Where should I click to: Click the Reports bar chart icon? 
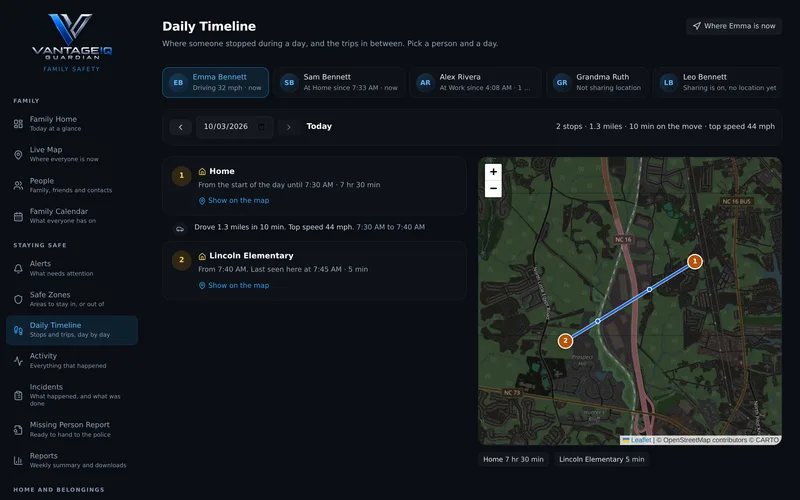[18, 460]
